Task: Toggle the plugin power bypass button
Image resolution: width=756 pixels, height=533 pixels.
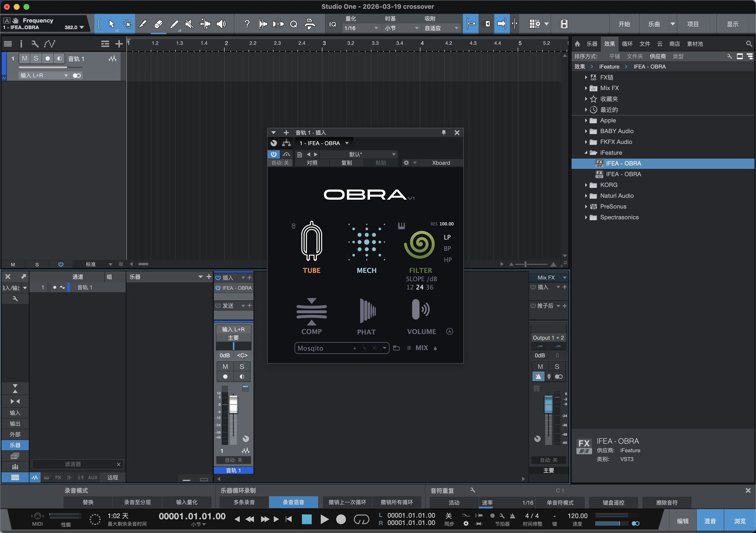Action: coord(274,154)
